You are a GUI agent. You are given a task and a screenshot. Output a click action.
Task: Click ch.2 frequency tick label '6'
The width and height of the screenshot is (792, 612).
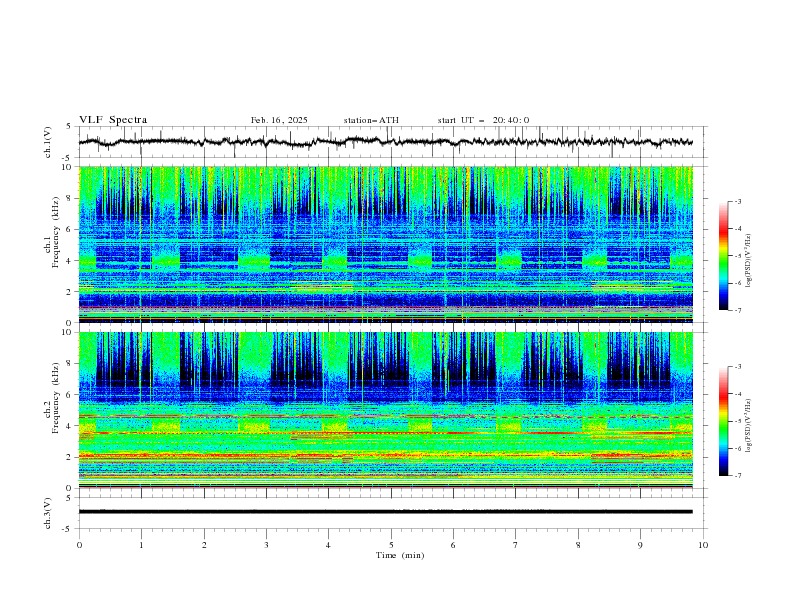pos(70,395)
